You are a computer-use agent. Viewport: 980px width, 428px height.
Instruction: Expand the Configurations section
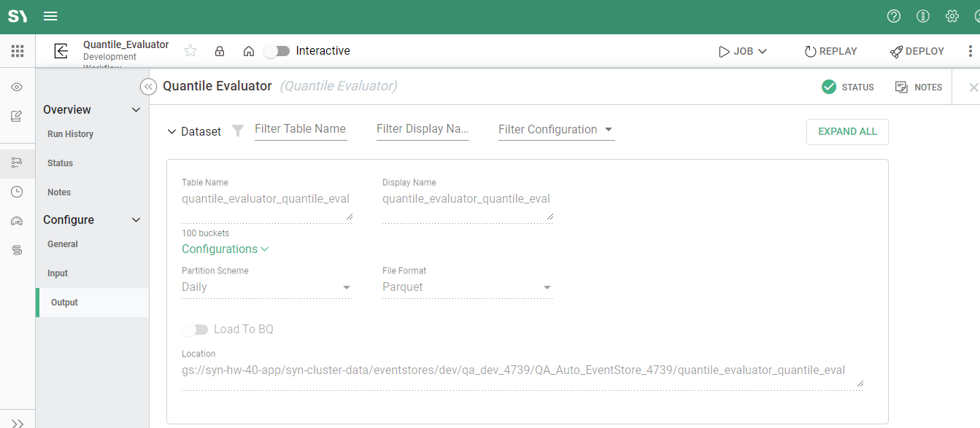(x=225, y=249)
